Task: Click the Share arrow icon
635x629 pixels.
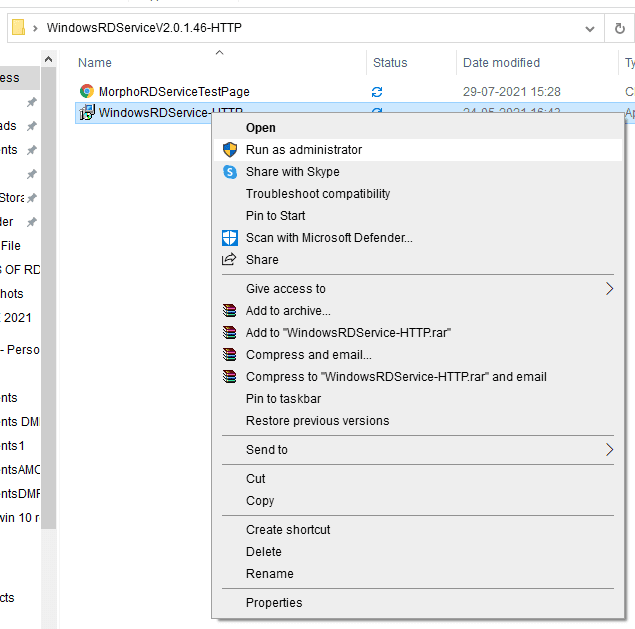Action: tap(229, 259)
